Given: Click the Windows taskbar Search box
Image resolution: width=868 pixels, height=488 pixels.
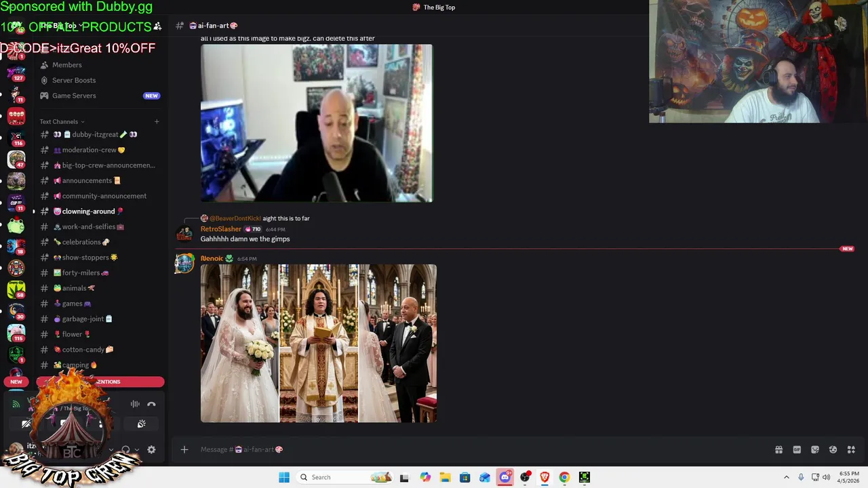Looking at the screenshot, I should [344, 477].
